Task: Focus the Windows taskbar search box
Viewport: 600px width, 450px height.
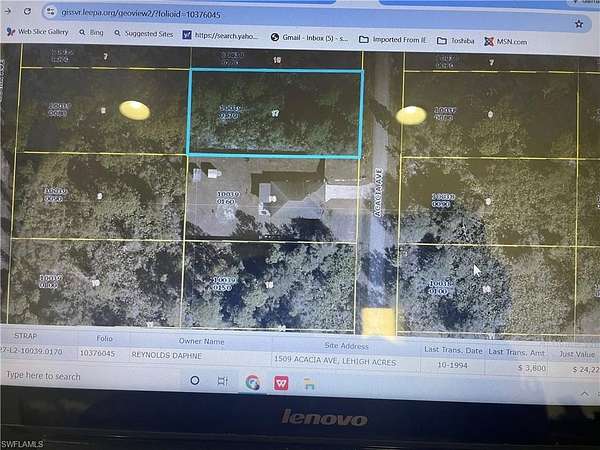Action: point(90,377)
